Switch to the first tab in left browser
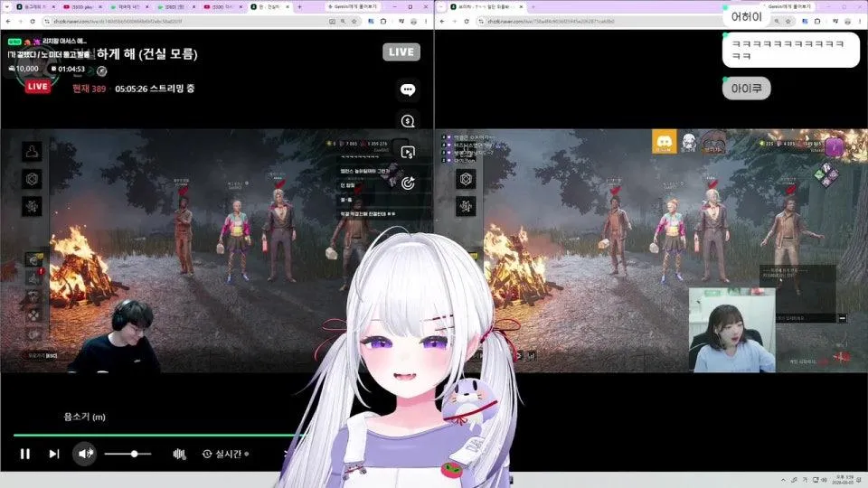 pos(35,6)
